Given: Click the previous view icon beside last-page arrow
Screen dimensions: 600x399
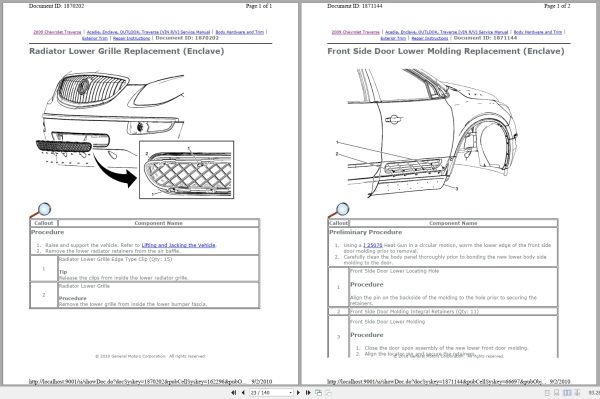Looking at the screenshot, I should point(318,392).
